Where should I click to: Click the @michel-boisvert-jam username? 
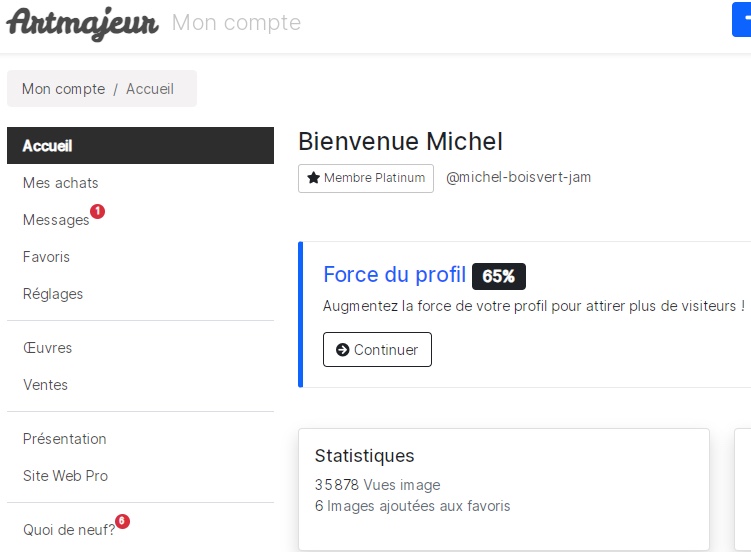click(x=518, y=177)
